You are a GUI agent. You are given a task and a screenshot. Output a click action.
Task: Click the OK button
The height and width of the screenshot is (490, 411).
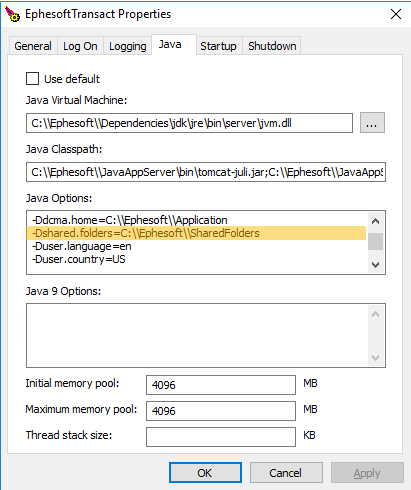[205, 473]
